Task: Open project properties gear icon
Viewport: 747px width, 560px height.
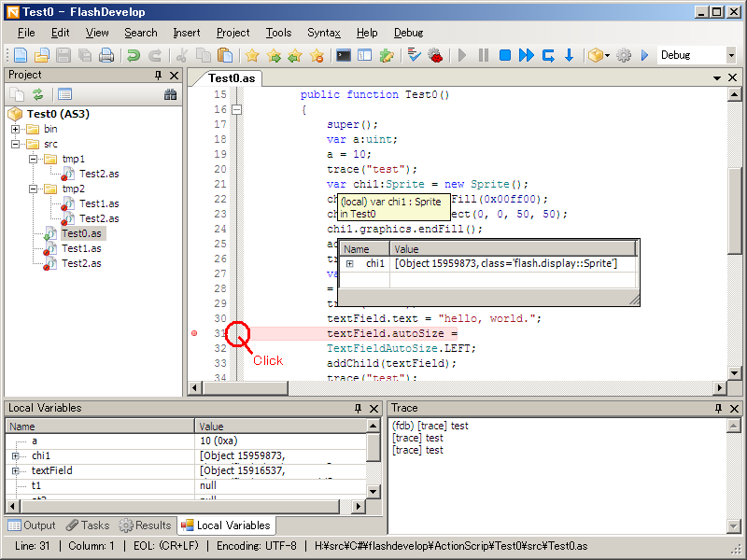Action: coord(624,55)
